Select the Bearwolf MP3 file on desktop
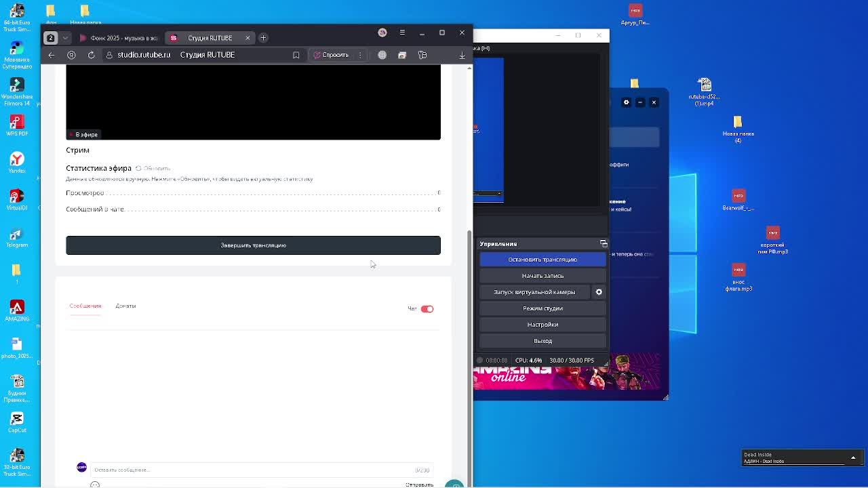The width and height of the screenshot is (868, 488). tap(738, 200)
